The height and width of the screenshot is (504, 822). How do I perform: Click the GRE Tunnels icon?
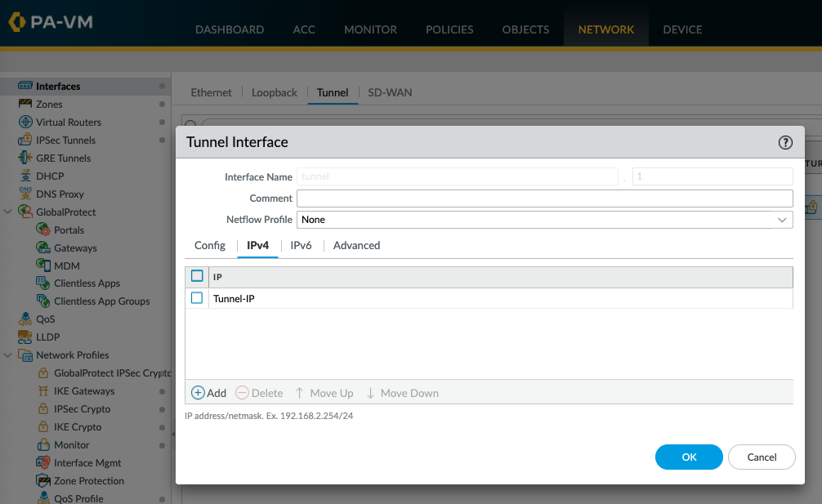(x=25, y=158)
